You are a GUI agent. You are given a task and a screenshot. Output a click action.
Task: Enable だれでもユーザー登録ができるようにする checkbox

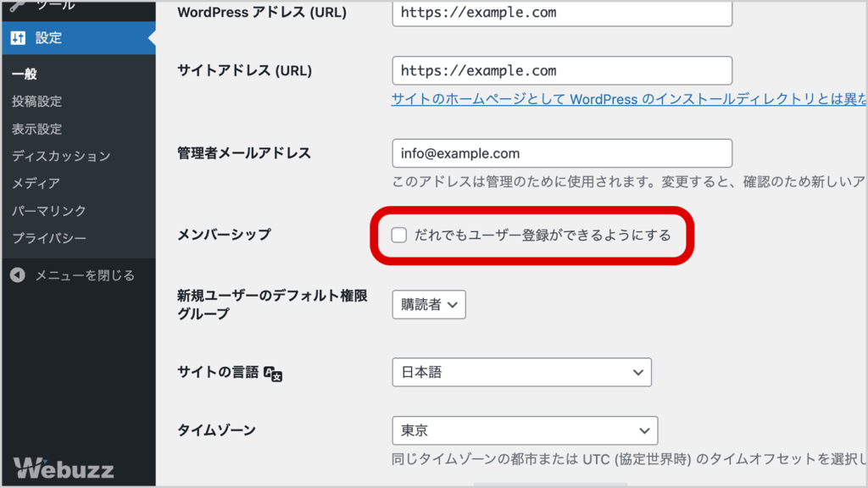coord(398,236)
